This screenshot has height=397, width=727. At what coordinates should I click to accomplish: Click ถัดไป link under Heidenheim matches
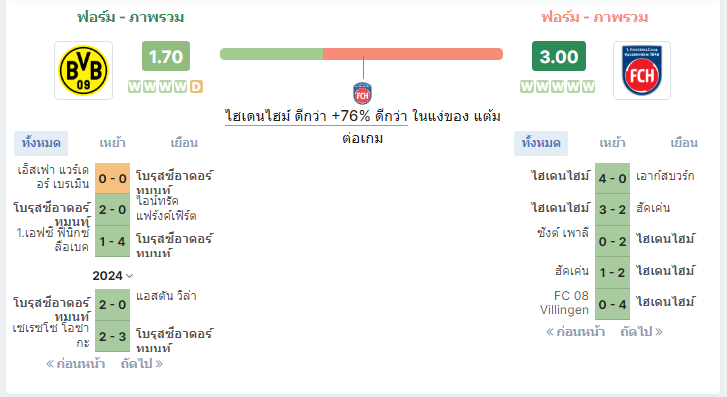(642, 332)
